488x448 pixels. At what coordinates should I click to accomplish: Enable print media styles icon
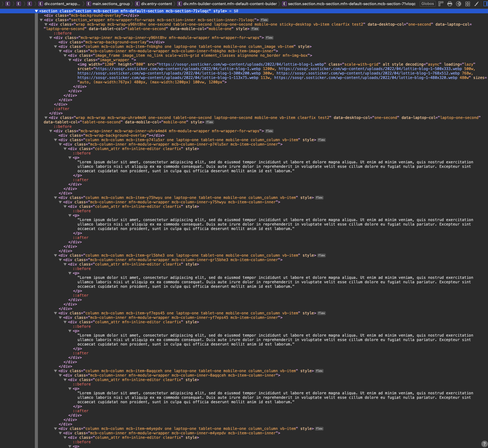pyautogui.click(x=450, y=4)
